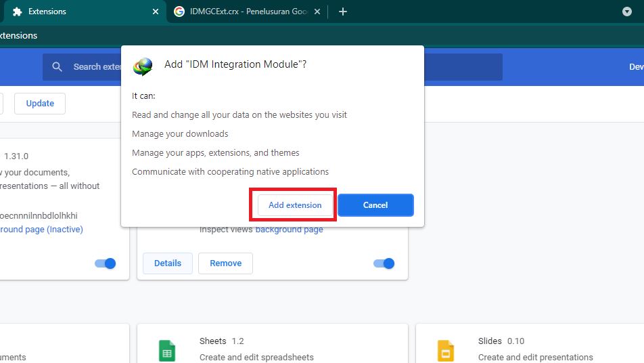This screenshot has width=644, height=363.
Task: Open the browser profile dropdown arrow
Action: pyautogui.click(x=626, y=12)
